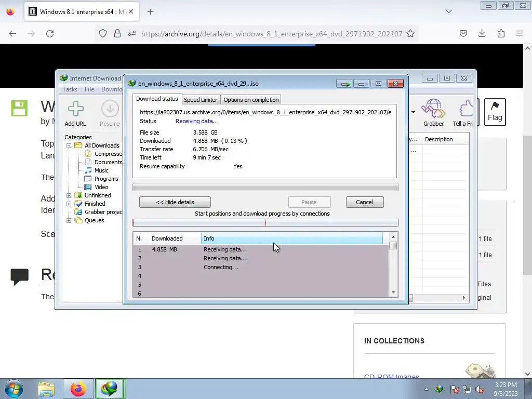
Task: Click the Resume toolbar icon in IDM
Action: 110,114
